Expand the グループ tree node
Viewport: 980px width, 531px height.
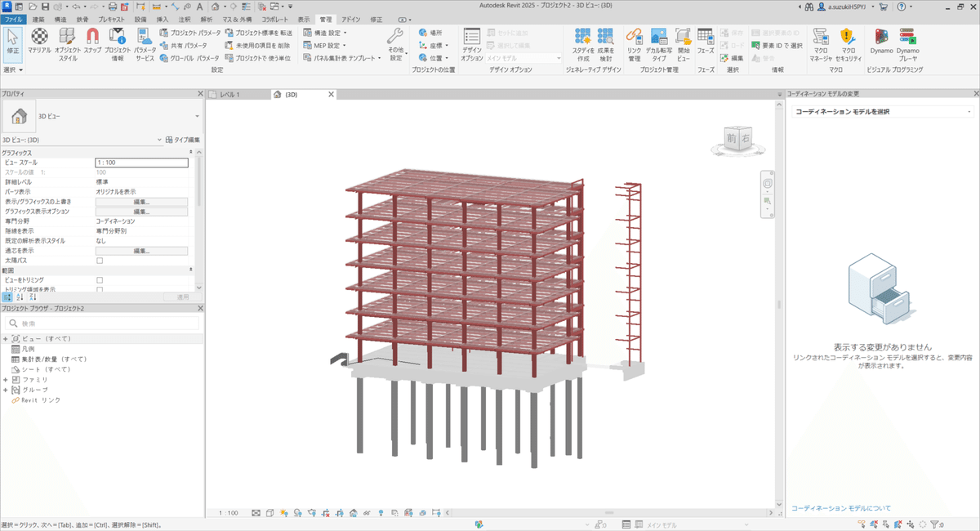pyautogui.click(x=6, y=390)
